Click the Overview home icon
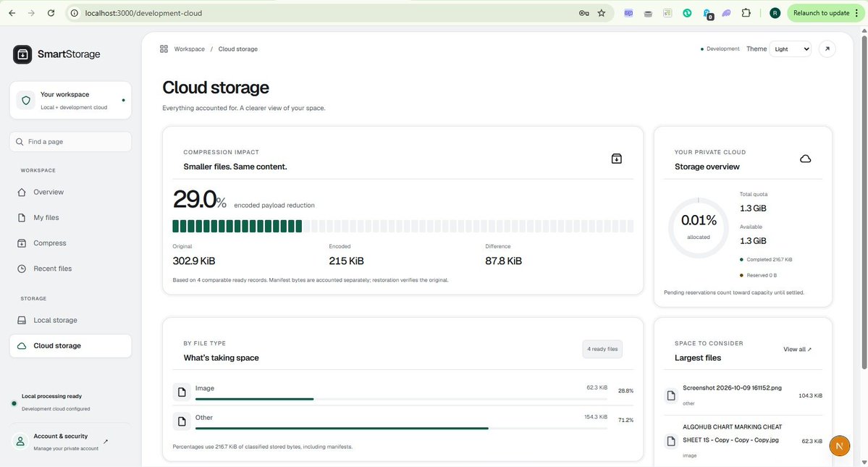868x467 pixels. (22, 192)
